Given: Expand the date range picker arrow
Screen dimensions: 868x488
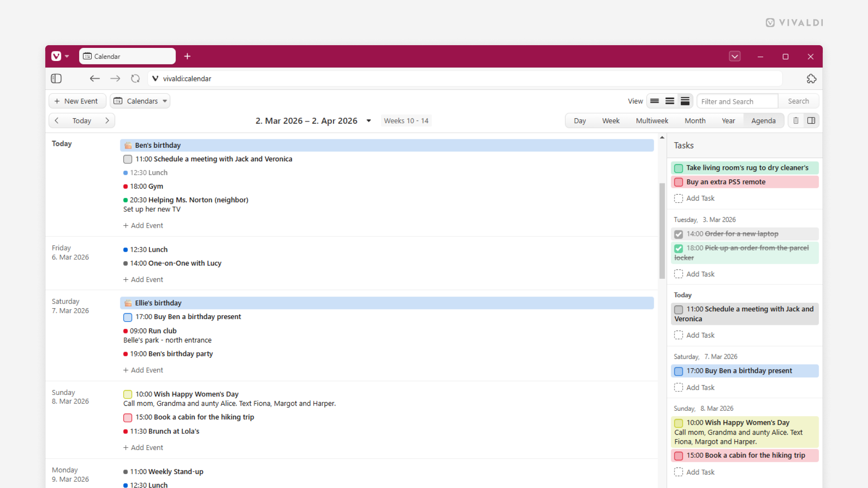Looking at the screenshot, I should pos(369,121).
